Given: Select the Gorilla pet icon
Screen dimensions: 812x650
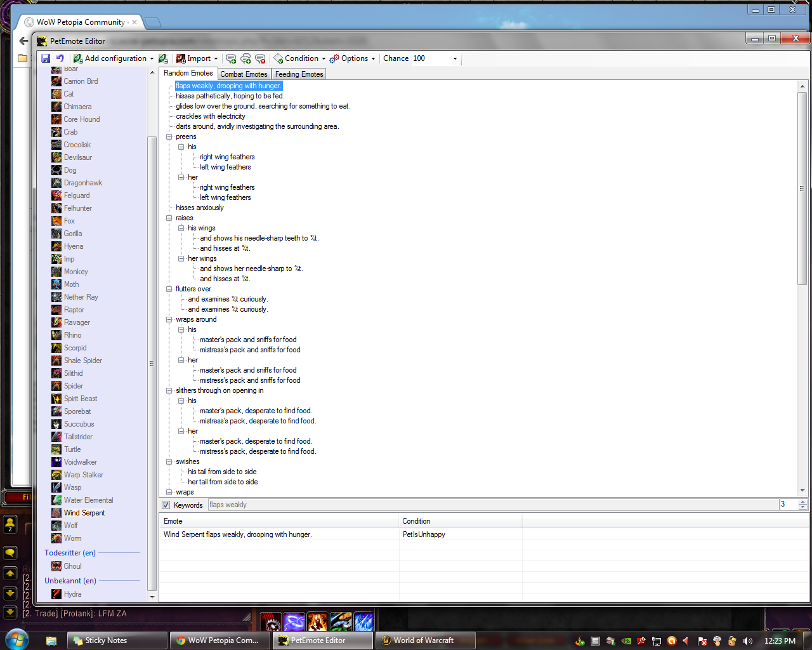Looking at the screenshot, I should (x=56, y=234).
